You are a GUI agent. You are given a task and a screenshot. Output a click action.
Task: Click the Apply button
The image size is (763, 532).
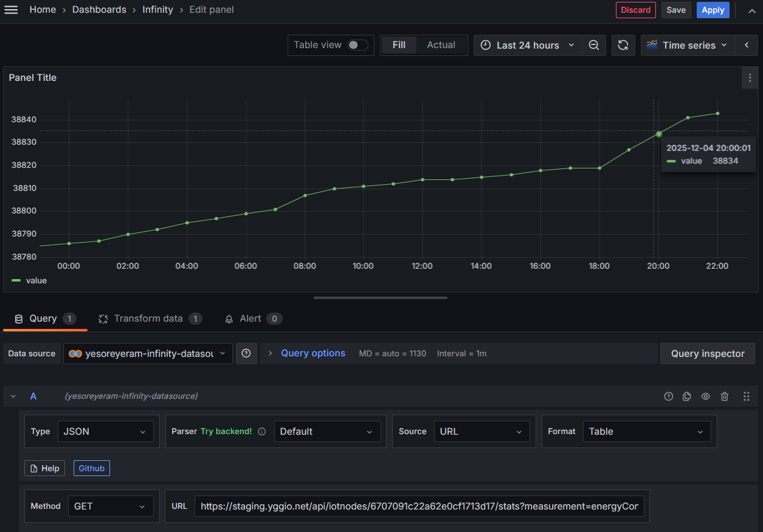713,10
